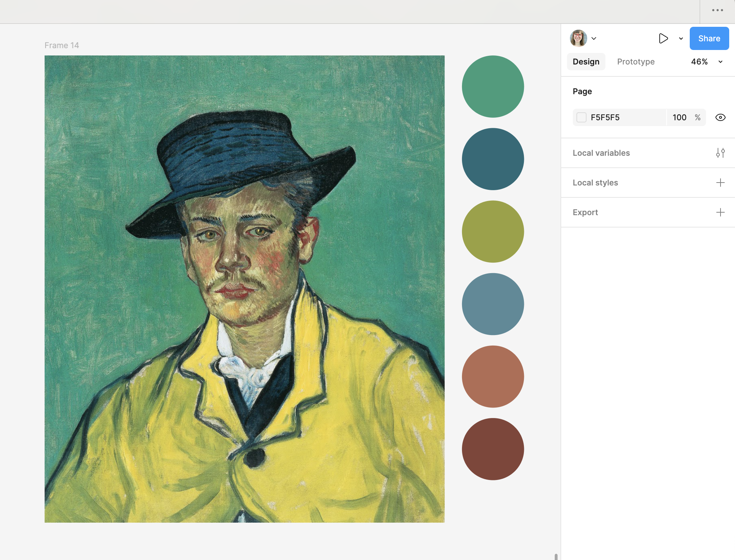Select the dark brown color circle
This screenshot has width=735, height=560.
493,449
